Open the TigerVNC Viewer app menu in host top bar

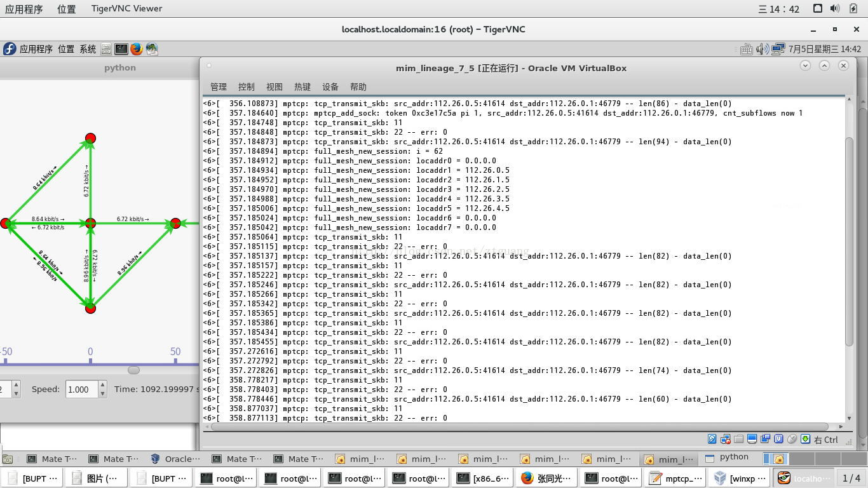click(x=126, y=9)
